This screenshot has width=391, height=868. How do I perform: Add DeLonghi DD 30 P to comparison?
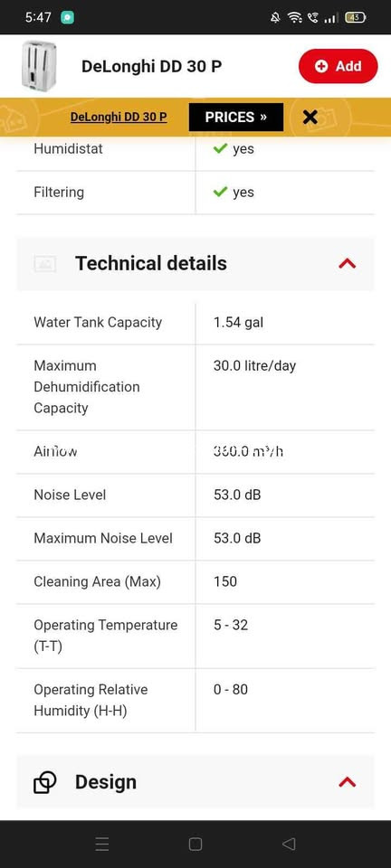(338, 66)
